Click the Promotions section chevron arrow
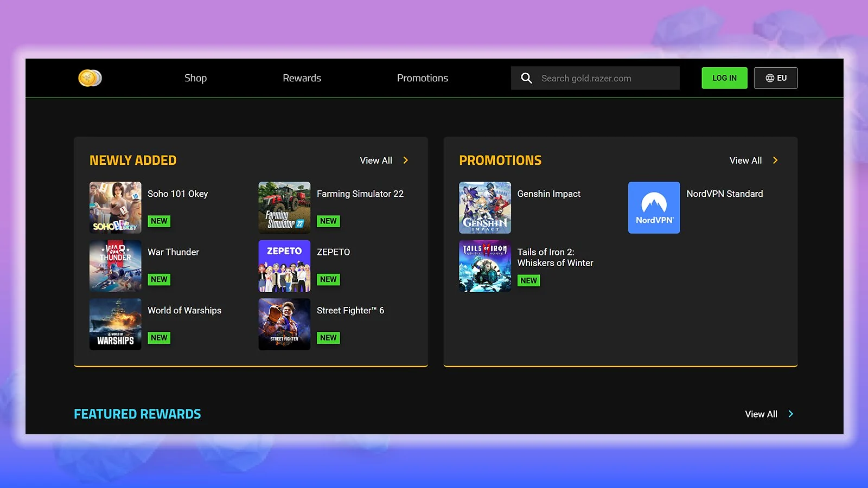 click(775, 160)
